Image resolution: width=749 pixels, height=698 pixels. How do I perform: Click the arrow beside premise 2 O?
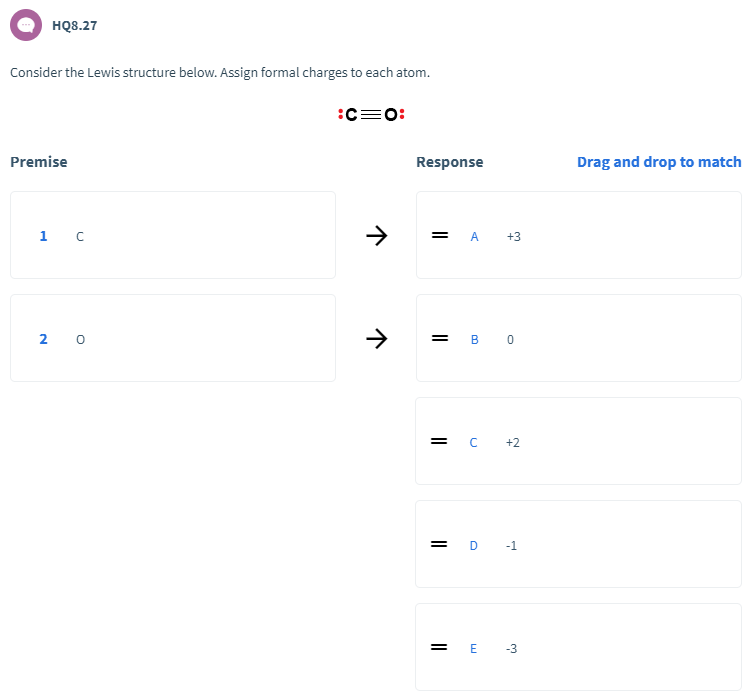(x=376, y=339)
